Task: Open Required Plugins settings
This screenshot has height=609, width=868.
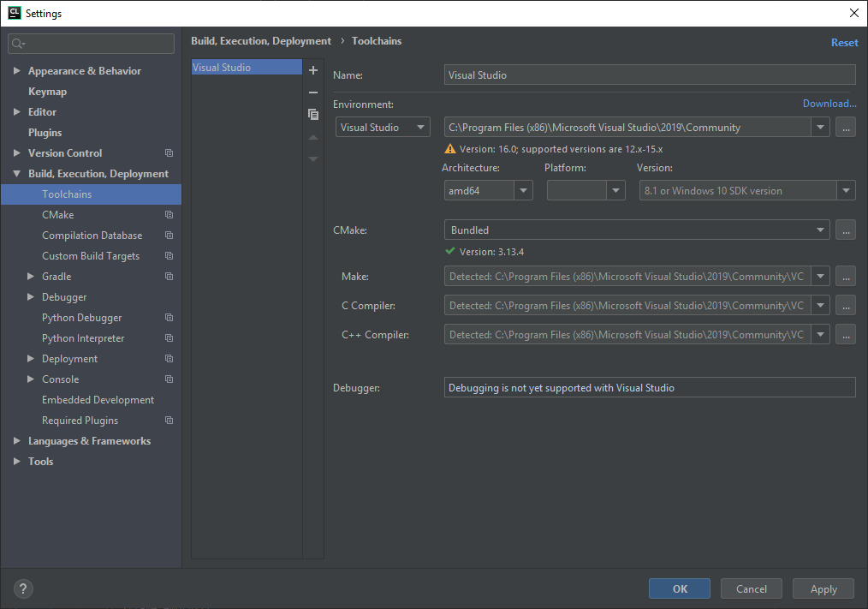Action: pos(80,420)
